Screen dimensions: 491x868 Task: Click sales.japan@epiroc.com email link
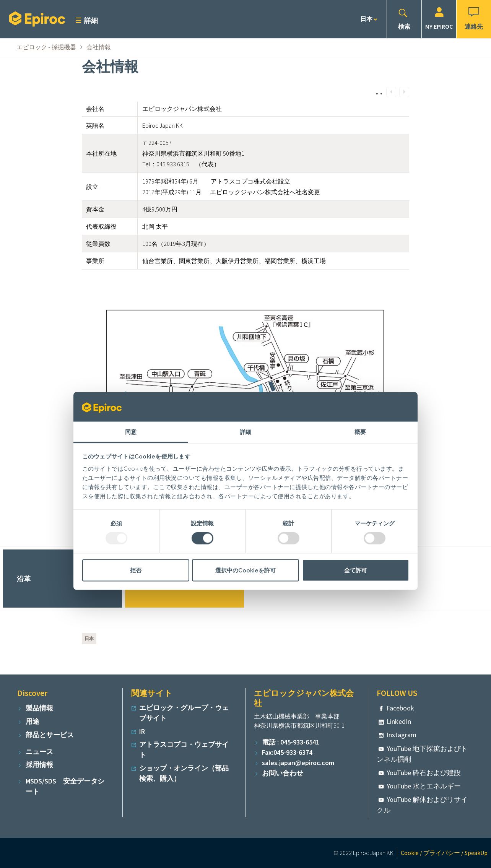coord(298,763)
